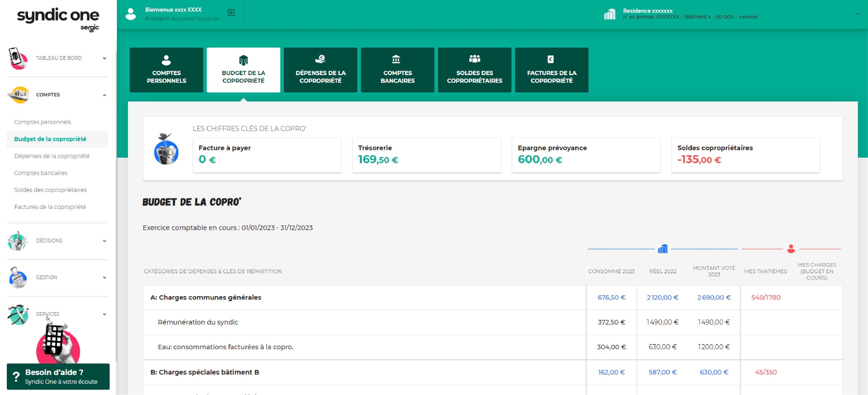
Task: Click the Réel 2022 column header
Action: pyautogui.click(x=663, y=271)
